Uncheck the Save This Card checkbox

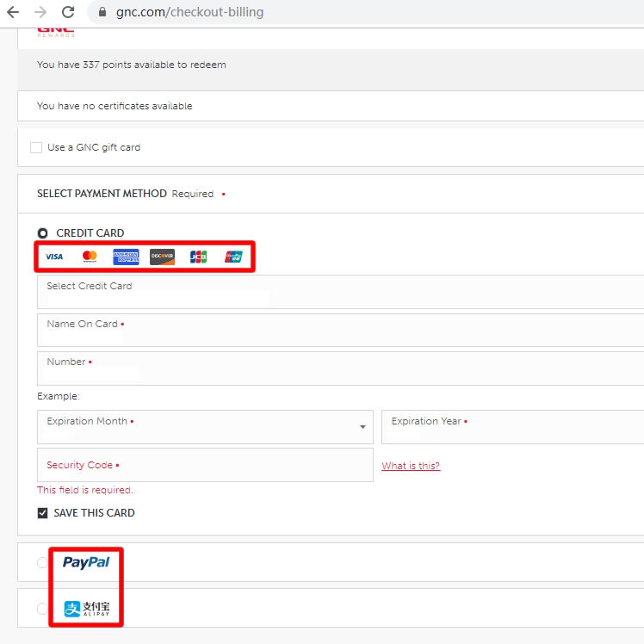43,513
